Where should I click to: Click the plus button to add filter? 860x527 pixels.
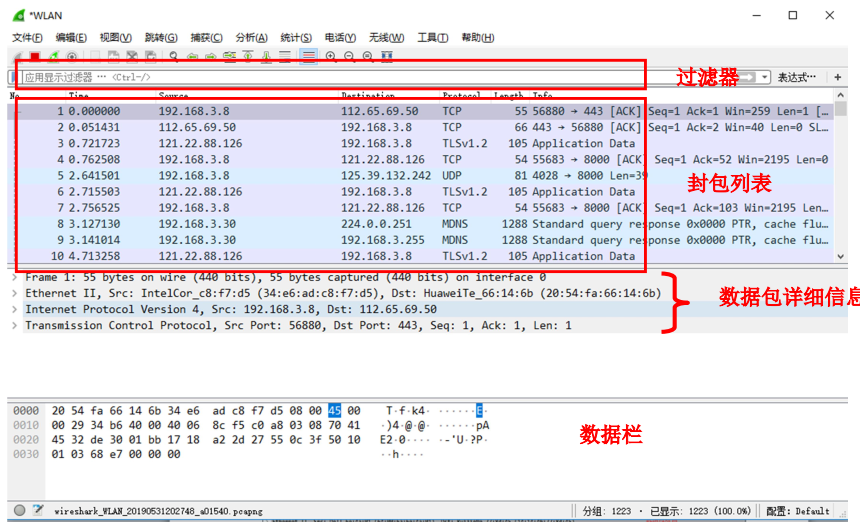point(838,77)
